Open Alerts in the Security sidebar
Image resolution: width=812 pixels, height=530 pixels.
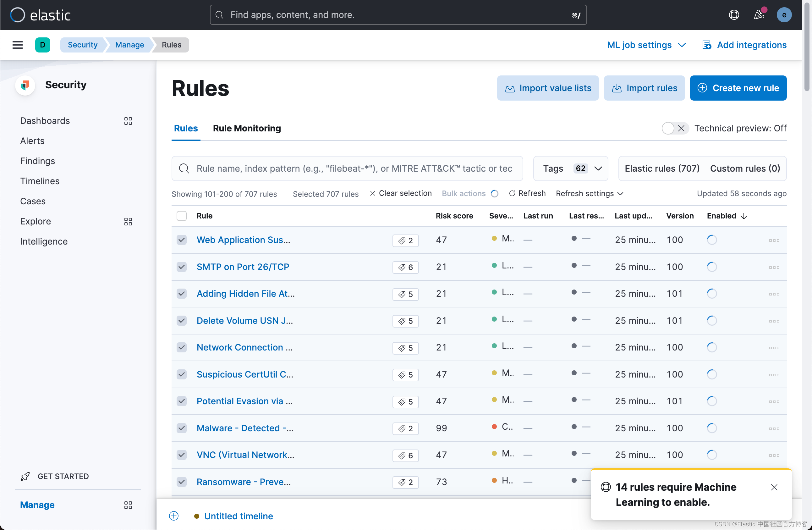coord(32,141)
